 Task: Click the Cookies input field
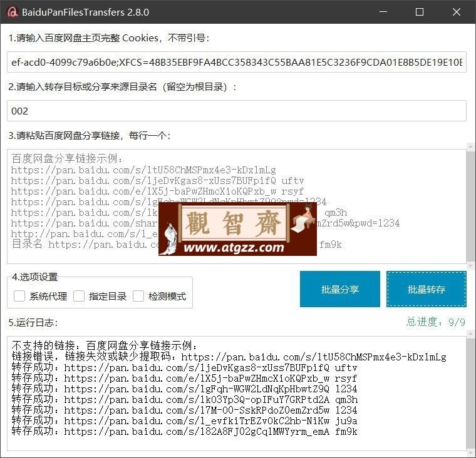point(237,62)
